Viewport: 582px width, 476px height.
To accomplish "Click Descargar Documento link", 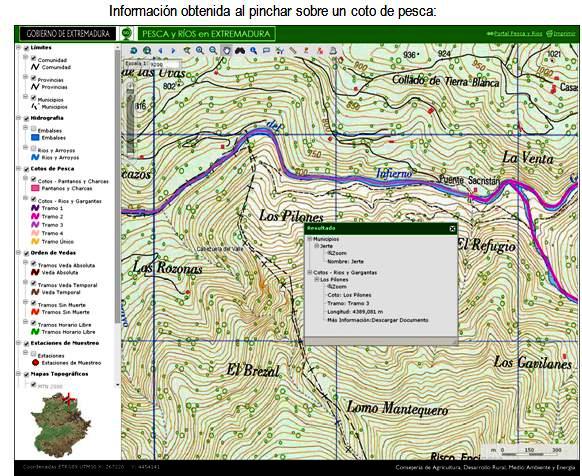I will coord(399,320).
